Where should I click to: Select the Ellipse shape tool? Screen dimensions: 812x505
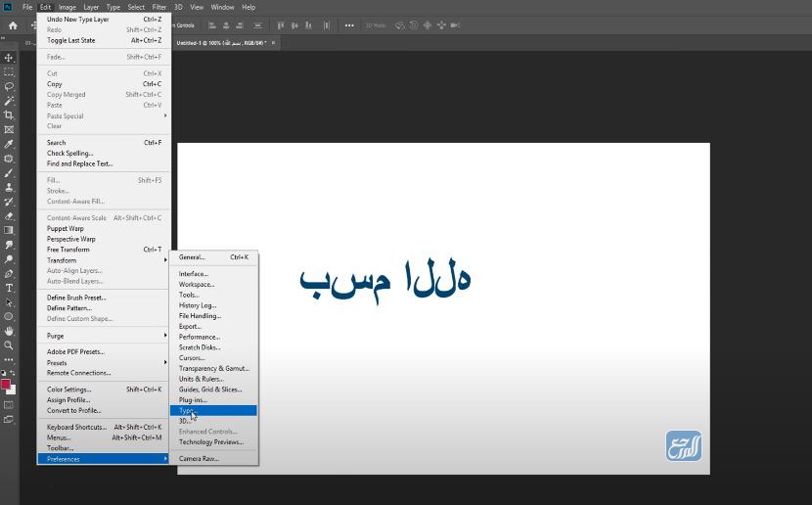(9, 316)
